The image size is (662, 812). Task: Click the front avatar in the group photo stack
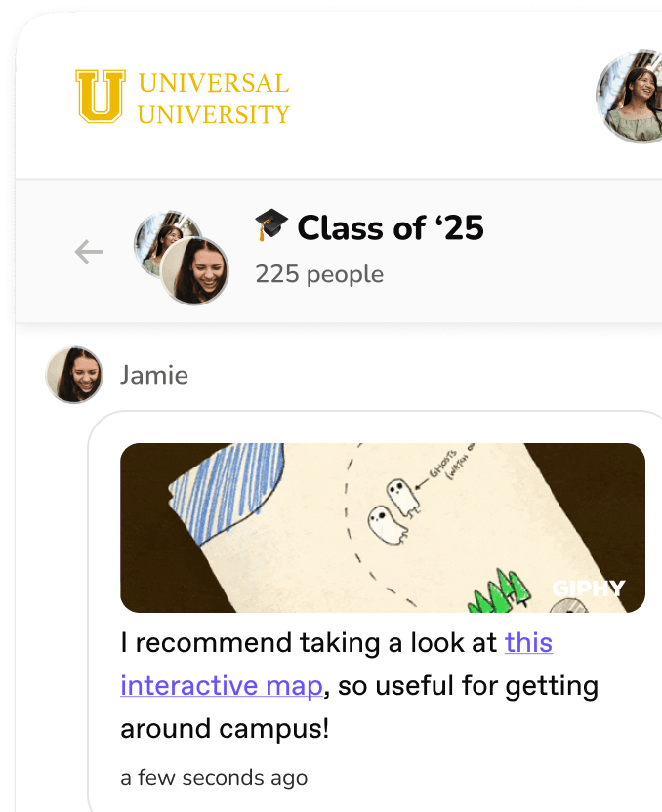click(x=195, y=271)
